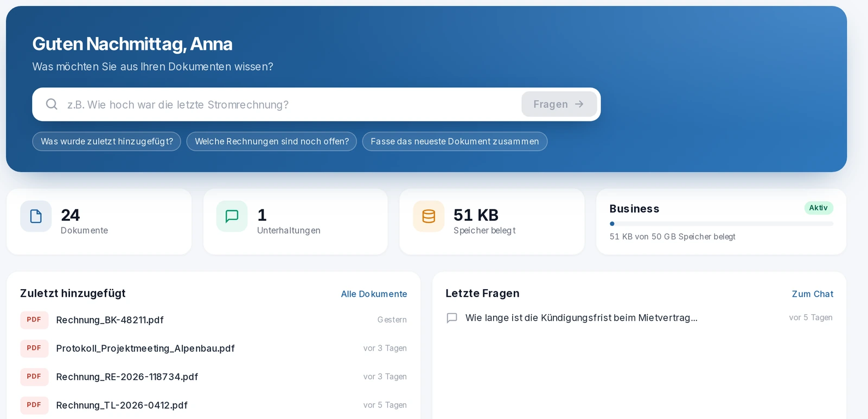This screenshot has height=419, width=868.
Task: Click the magnifier search icon
Action: coord(52,104)
